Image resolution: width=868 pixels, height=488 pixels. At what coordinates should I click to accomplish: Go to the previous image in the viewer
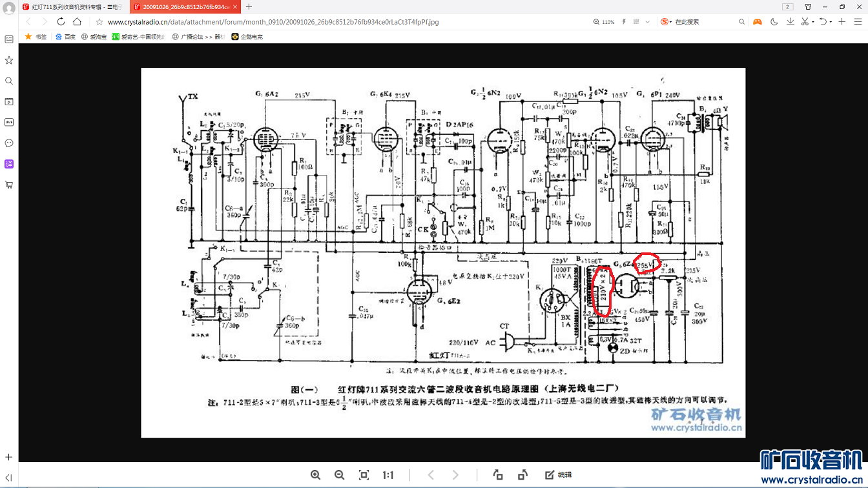[431, 475]
